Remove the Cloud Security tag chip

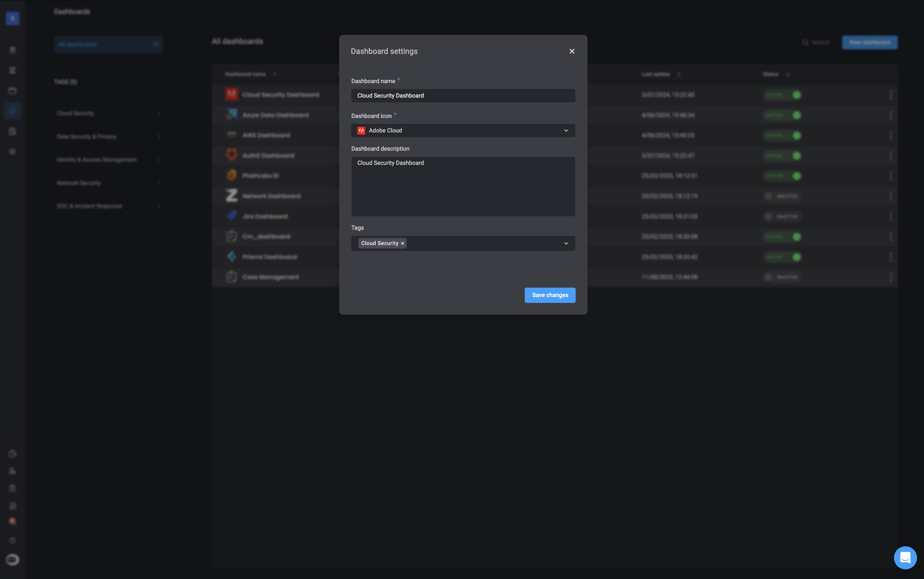point(402,244)
